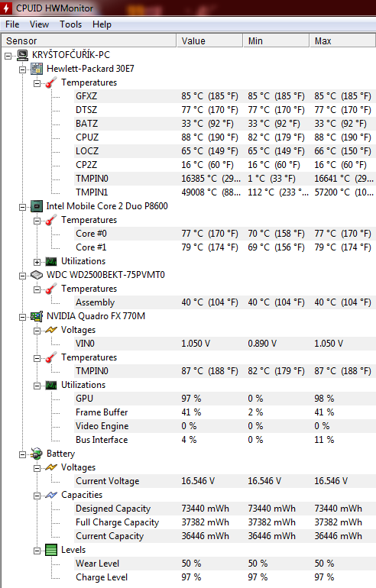
Task: Click the Sensor column header
Action: tap(89, 41)
